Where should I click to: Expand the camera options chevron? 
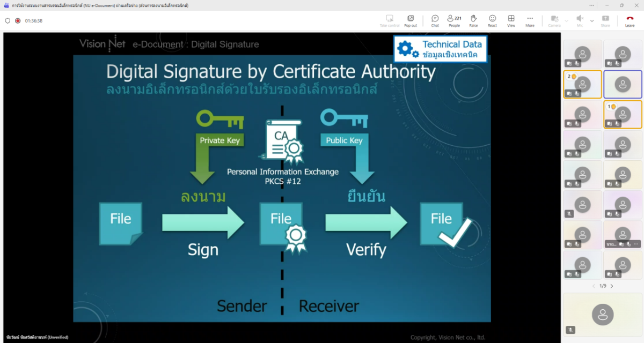point(566,21)
